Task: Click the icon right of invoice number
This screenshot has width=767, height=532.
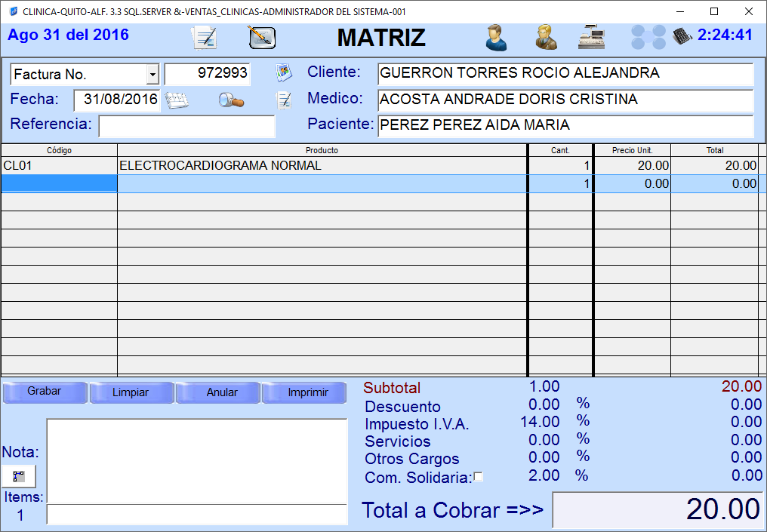Action: point(283,73)
